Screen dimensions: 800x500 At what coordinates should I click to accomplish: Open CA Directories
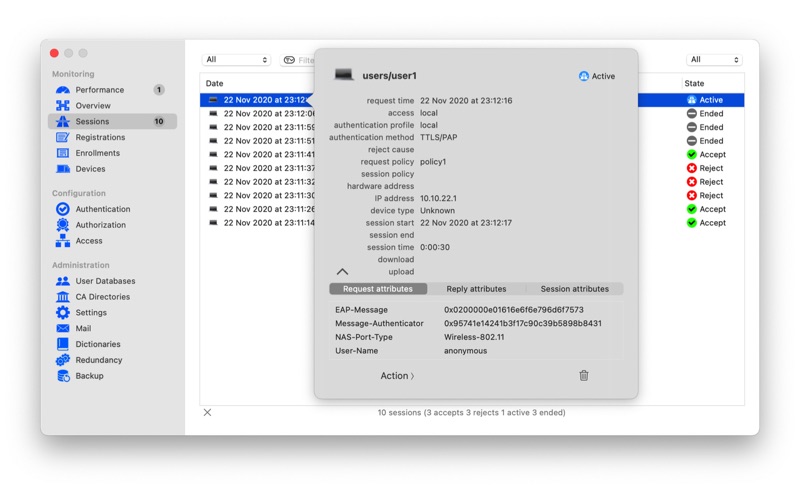pos(103,297)
